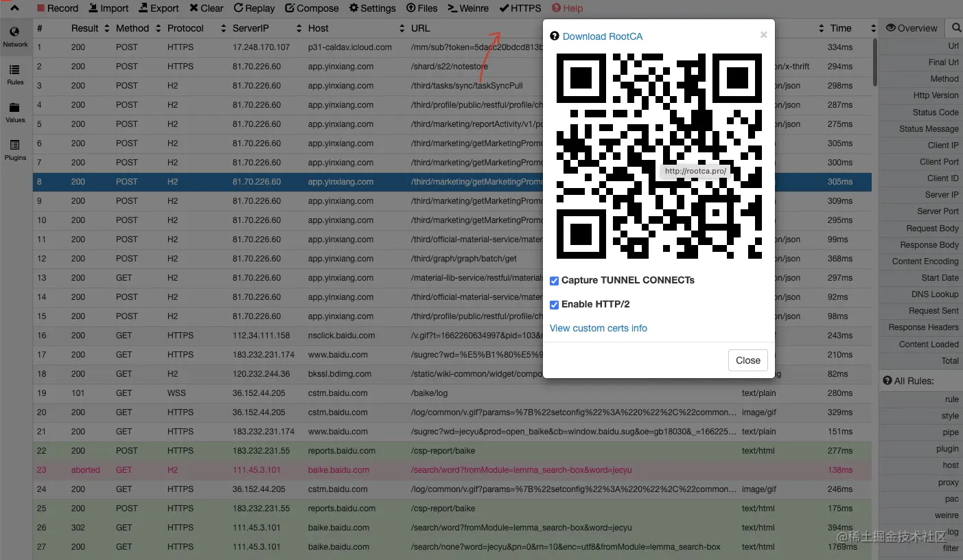Select request row 23 baike.baidu.com aborted
963x560 pixels.
pyautogui.click(x=452, y=470)
